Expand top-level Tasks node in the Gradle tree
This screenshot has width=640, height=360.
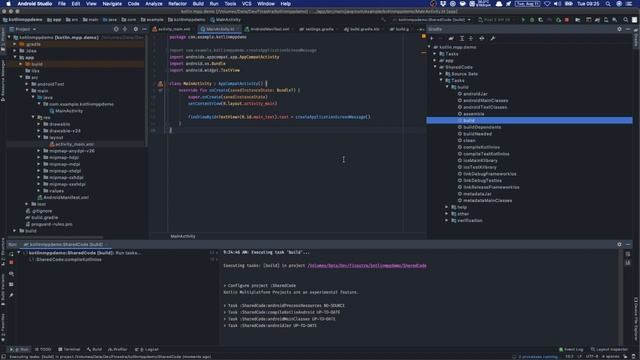[435, 54]
